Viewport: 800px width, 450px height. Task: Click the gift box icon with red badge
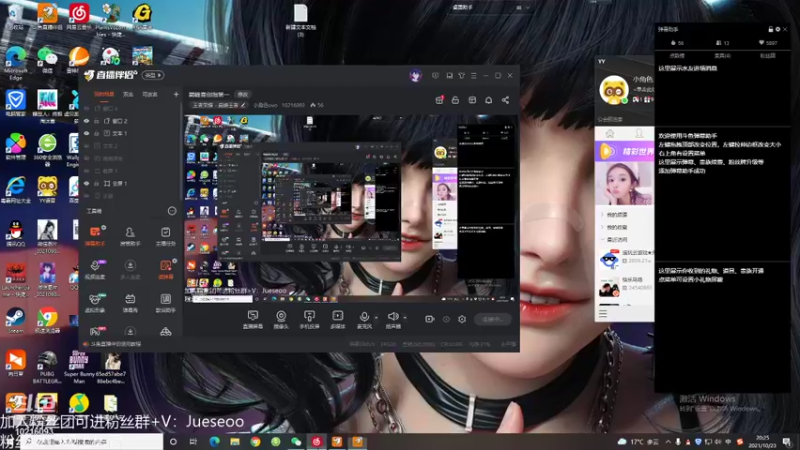439,100
